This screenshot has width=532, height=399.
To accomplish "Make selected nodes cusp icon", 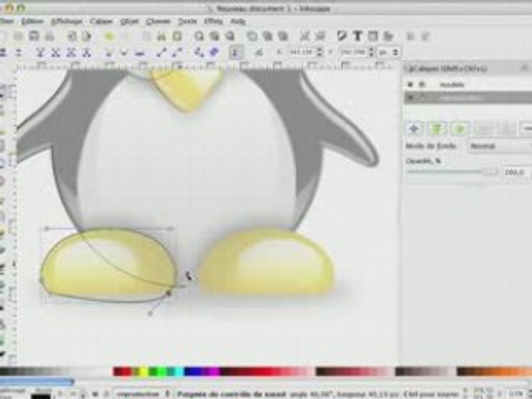I will click(x=109, y=52).
